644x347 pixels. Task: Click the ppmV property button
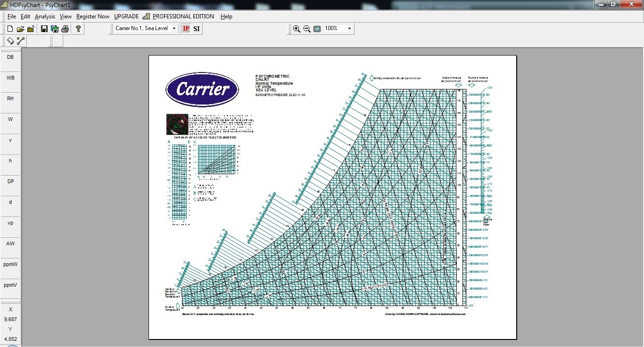coord(10,285)
